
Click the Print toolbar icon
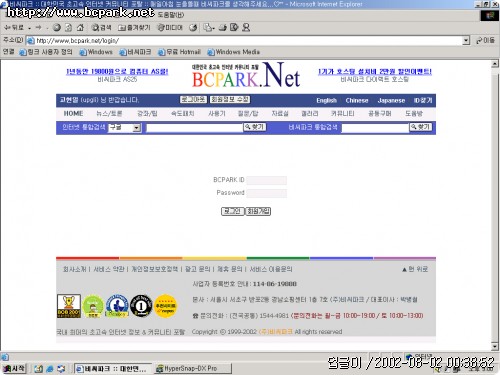223,27
